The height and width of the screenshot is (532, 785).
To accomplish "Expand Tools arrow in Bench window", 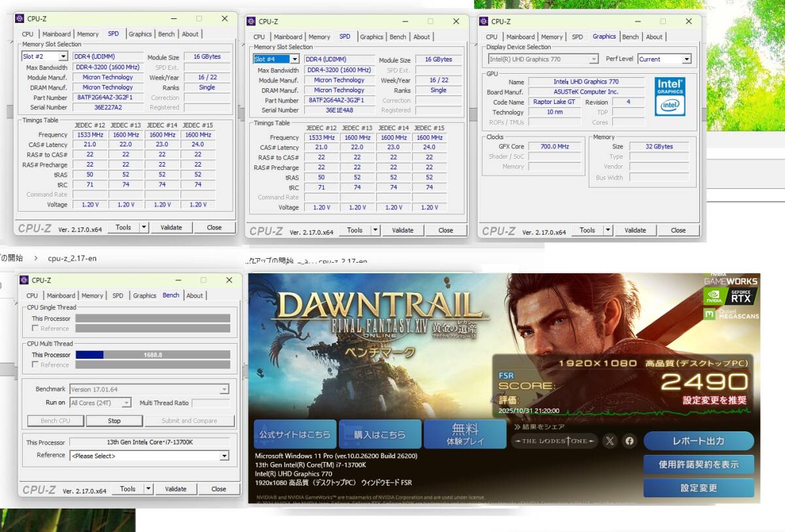I will point(148,489).
